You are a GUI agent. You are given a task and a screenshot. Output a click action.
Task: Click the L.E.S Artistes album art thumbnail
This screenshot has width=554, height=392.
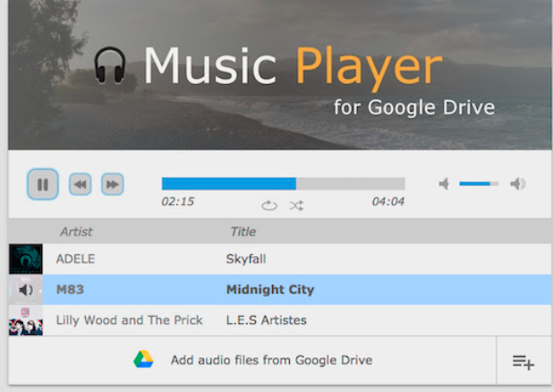26,320
